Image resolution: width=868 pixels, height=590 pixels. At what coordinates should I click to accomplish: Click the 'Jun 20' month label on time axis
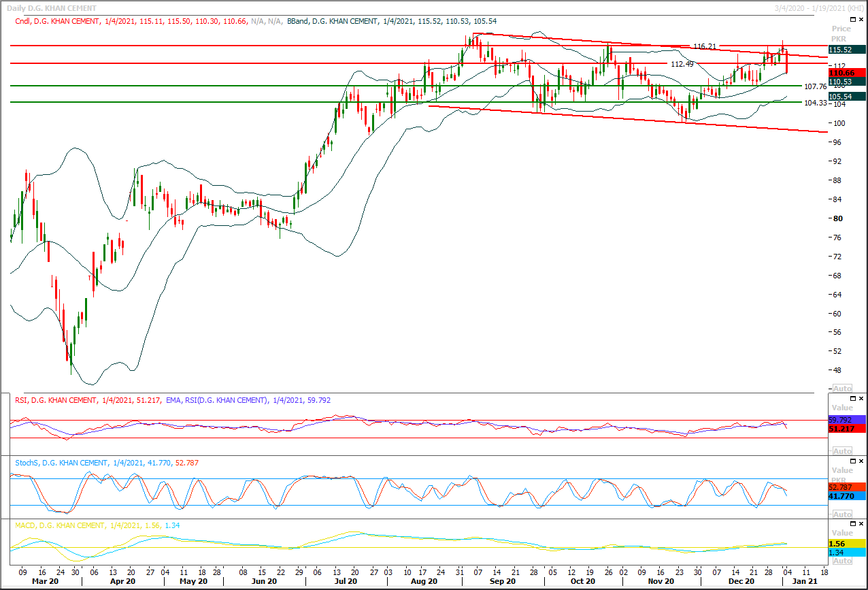[264, 583]
